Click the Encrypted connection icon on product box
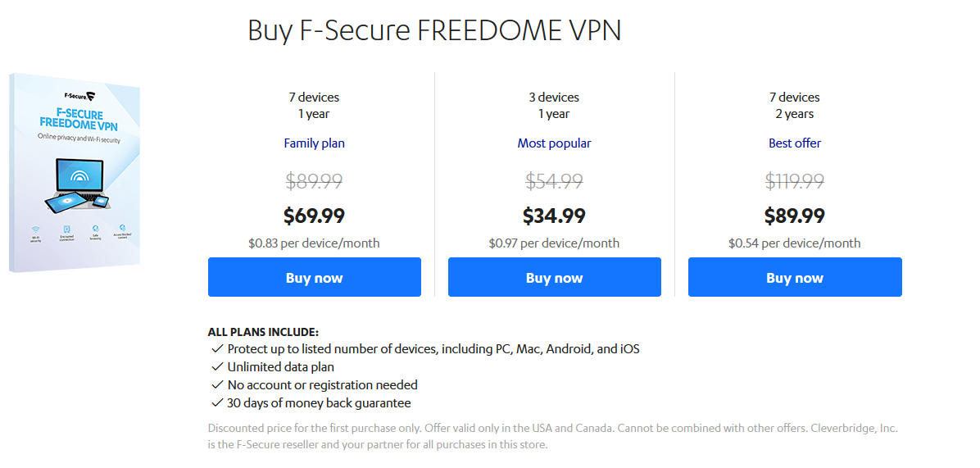The height and width of the screenshot is (468, 980). [x=66, y=229]
